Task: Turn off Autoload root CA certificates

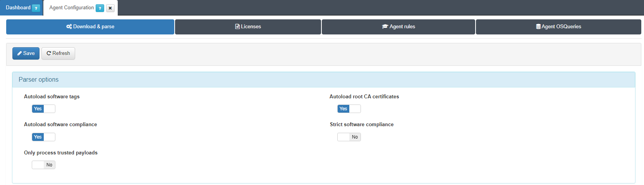Action: click(349, 109)
